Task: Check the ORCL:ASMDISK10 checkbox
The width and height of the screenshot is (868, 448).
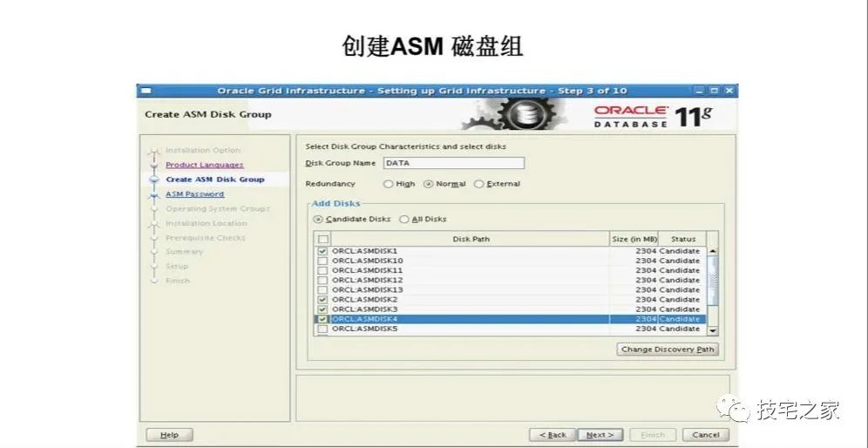Action: coord(322,261)
